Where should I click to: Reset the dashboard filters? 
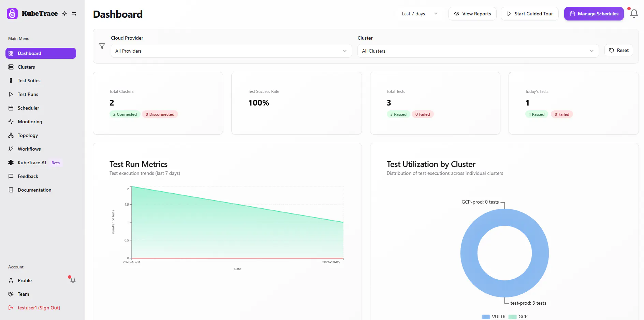pos(619,50)
